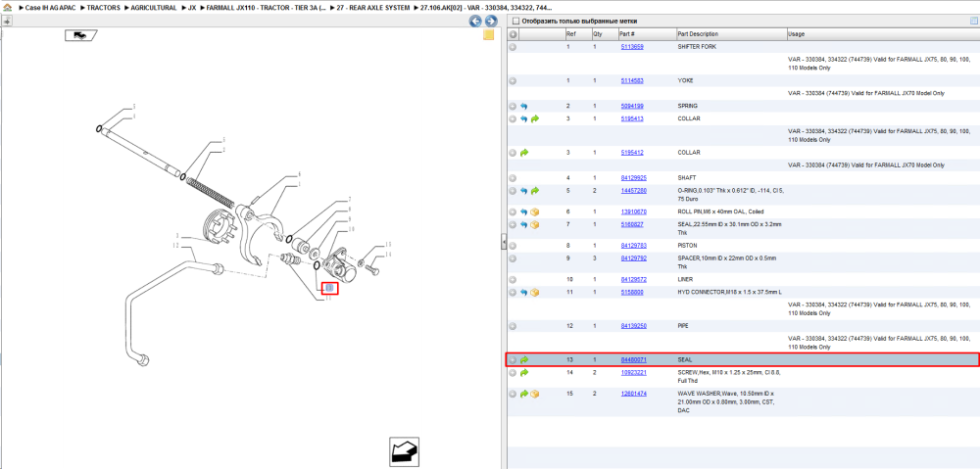Open previous diagram with blue left arrow

pyautogui.click(x=475, y=22)
